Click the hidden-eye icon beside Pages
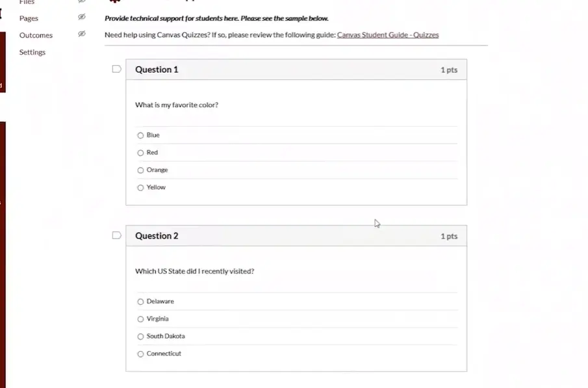This screenshot has width=588, height=388. coord(81,18)
